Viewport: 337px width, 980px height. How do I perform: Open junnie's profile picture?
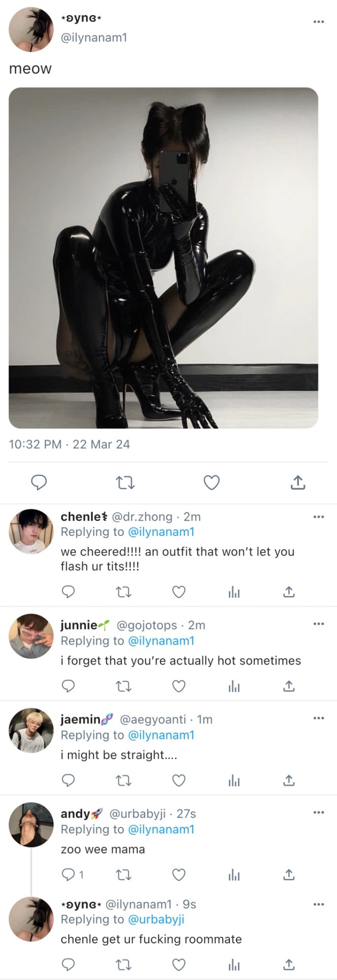pyautogui.click(x=31, y=636)
